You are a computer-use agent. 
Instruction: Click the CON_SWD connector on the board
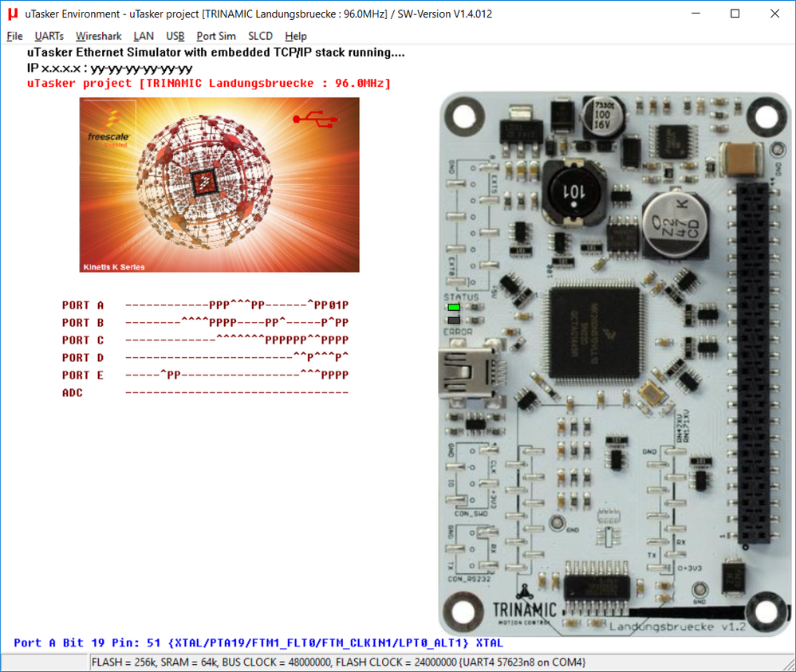click(x=472, y=477)
